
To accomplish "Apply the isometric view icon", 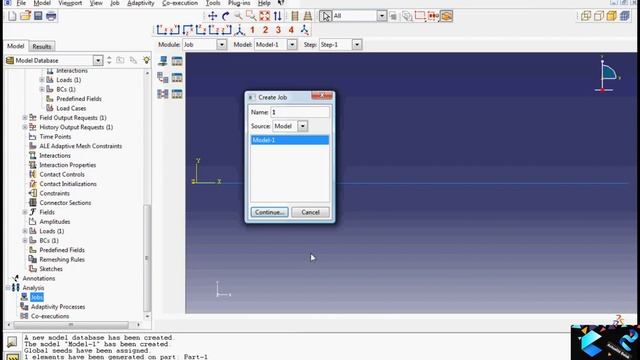I will [x=239, y=30].
